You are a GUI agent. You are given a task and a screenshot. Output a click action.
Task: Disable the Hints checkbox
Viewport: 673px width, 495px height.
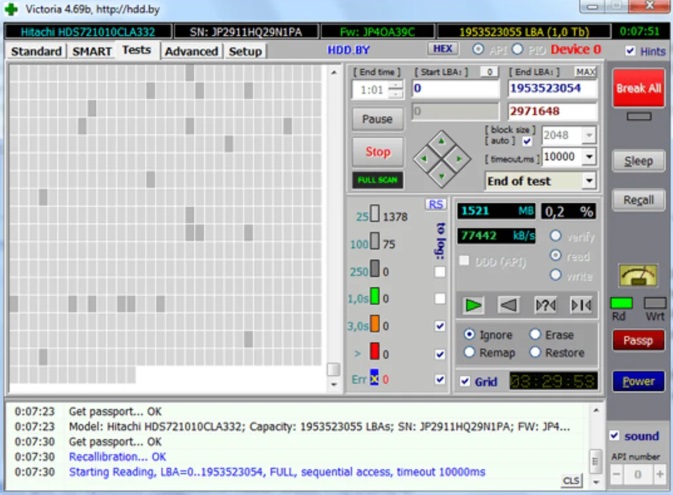[x=631, y=51]
